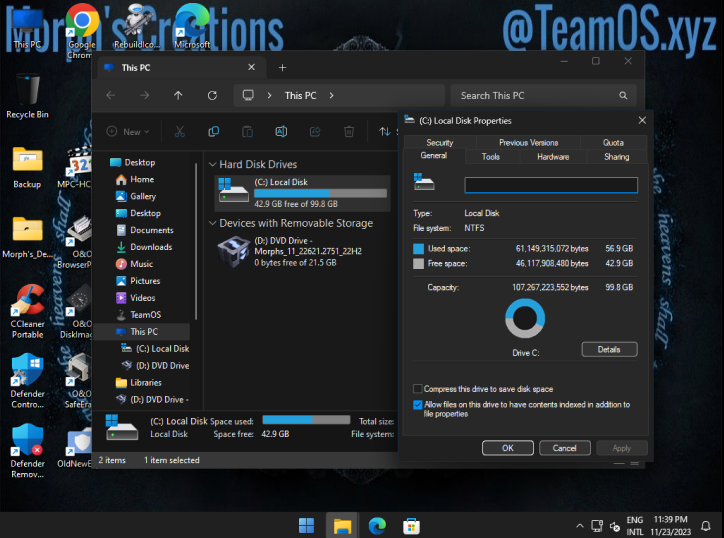Click the Used space blue swatch
This screenshot has height=538, width=724.
pyautogui.click(x=418, y=249)
